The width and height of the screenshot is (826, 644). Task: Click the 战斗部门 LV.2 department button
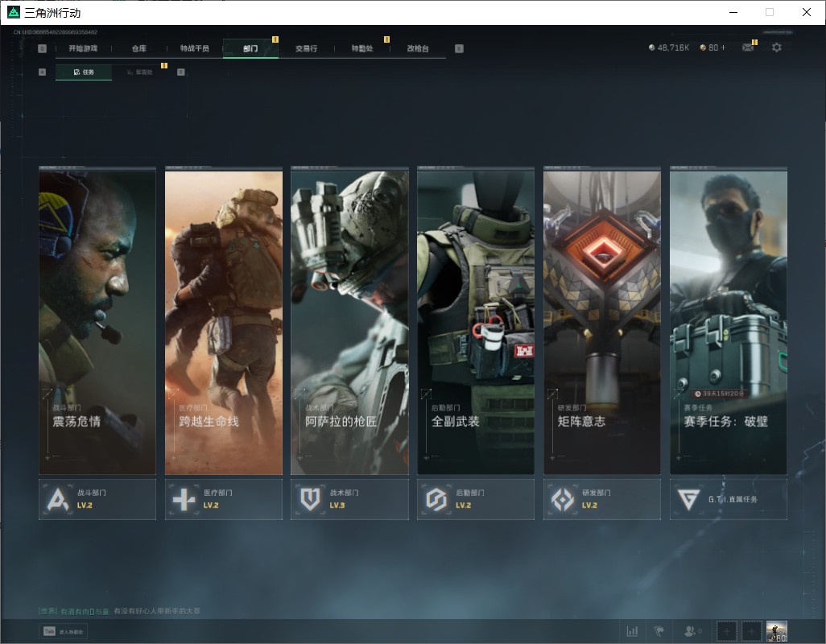coord(97,499)
